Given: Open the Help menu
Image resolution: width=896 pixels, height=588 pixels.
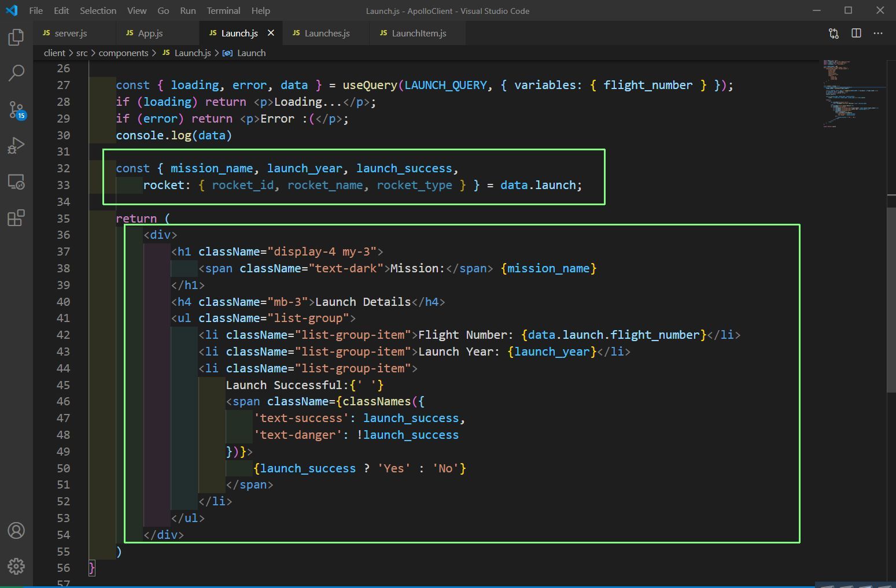Looking at the screenshot, I should [x=260, y=10].
